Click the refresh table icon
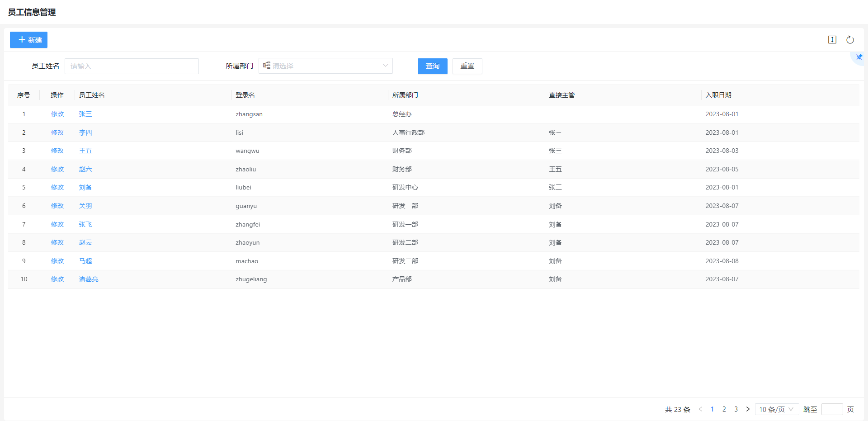 (850, 40)
